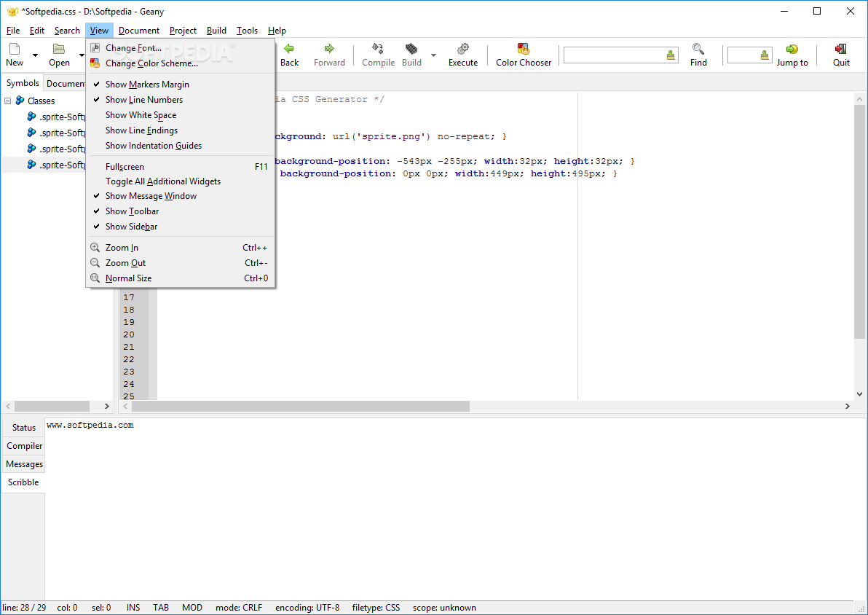Switch to the Documents sidebar tab
868x615 pixels.
66,84
